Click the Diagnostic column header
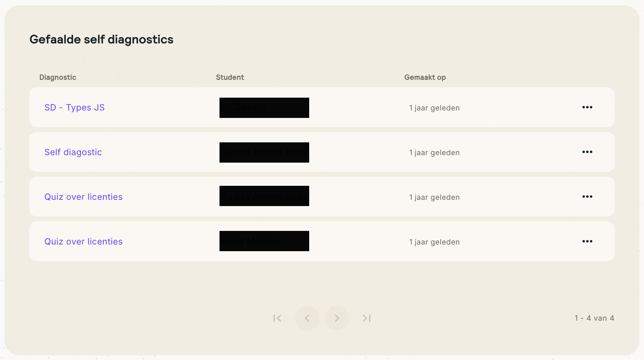 [x=58, y=77]
